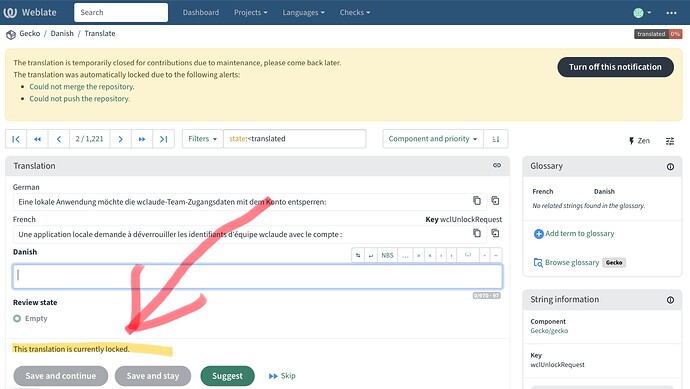690x389 pixels.
Task: Open the Dashboard menu item
Action: coord(201,12)
